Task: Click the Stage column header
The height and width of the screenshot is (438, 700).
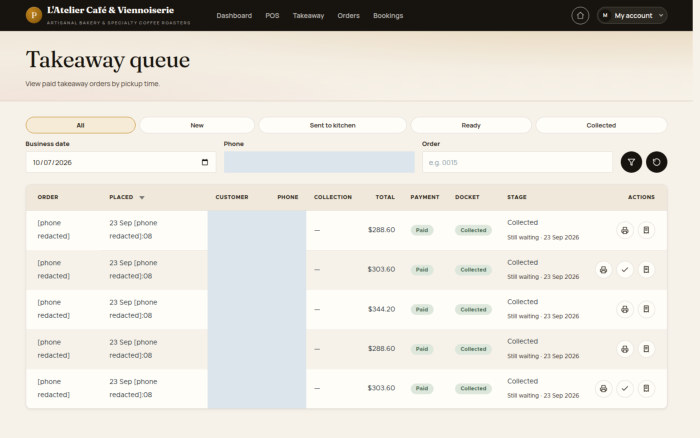Action: (x=517, y=197)
